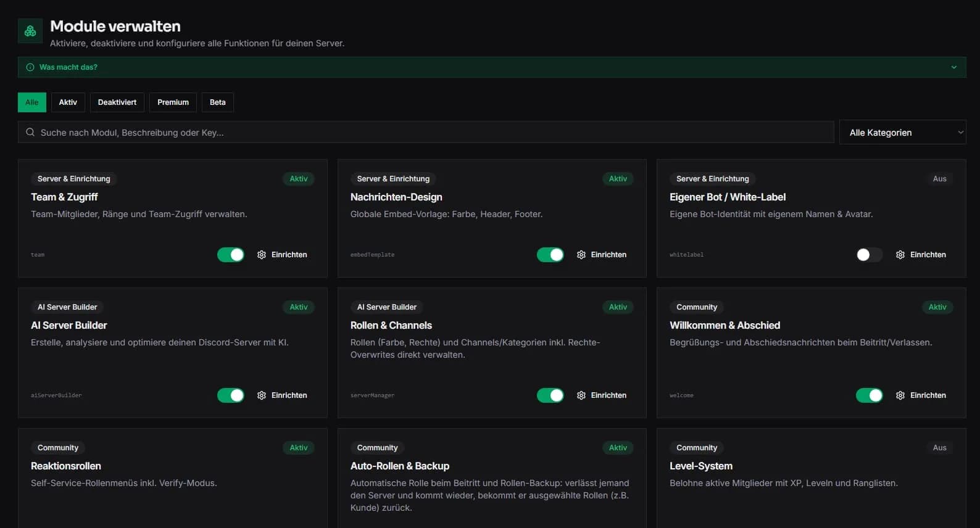Screen dimensions: 980x528
Task: Click the info icon beside 'Was macht das?'
Action: pos(30,67)
